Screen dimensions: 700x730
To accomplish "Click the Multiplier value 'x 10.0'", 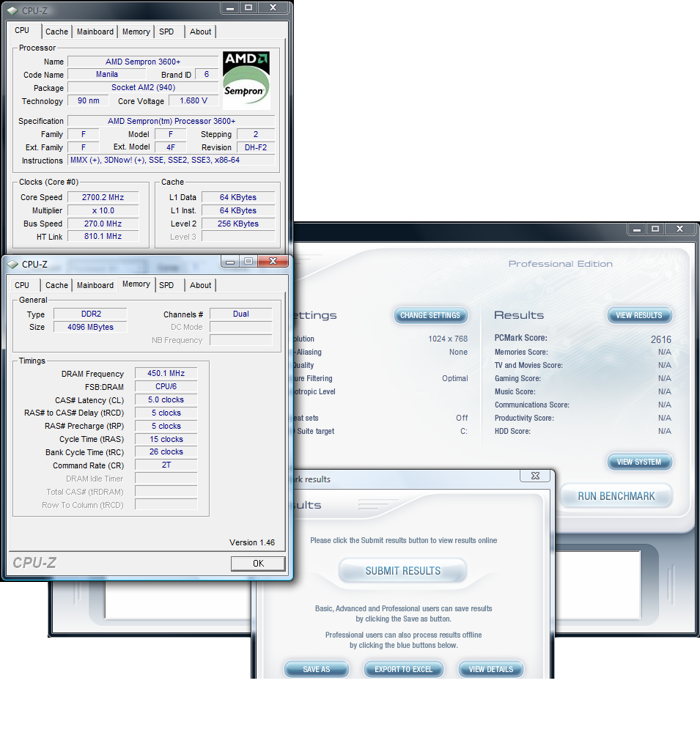I will [x=103, y=210].
